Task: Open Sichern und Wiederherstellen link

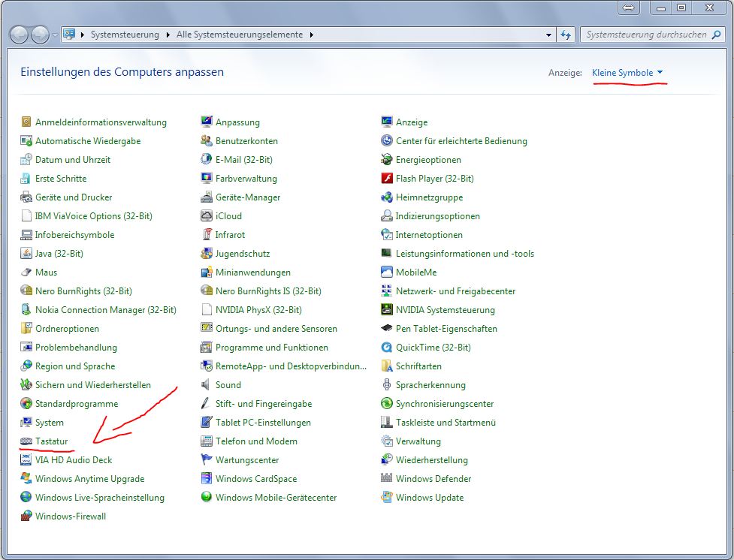Action: [93, 385]
